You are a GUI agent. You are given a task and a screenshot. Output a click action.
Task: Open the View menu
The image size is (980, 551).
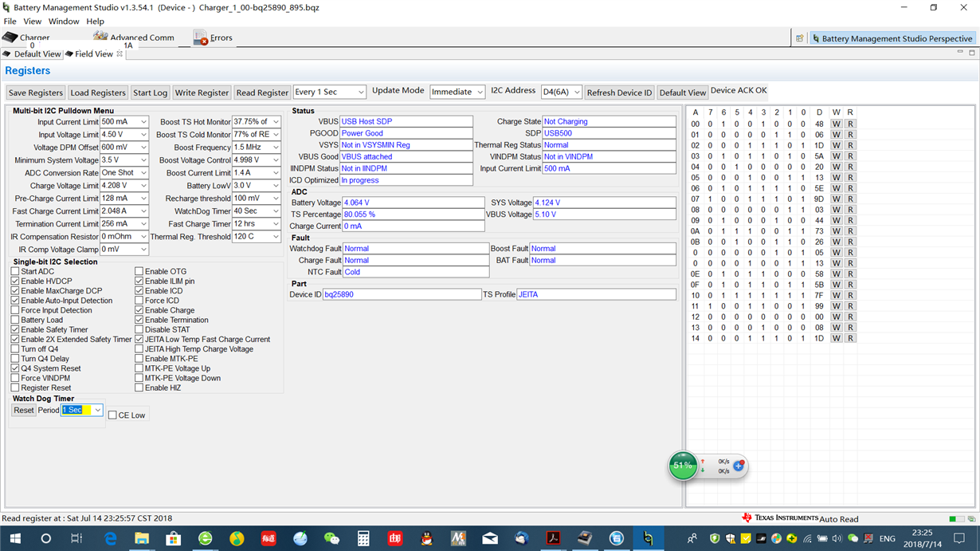33,22
